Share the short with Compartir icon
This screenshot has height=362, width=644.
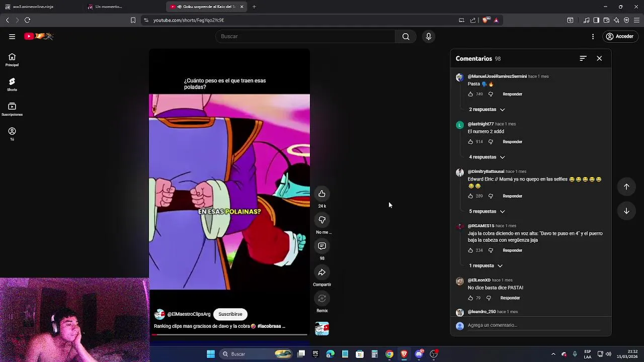pos(322,273)
